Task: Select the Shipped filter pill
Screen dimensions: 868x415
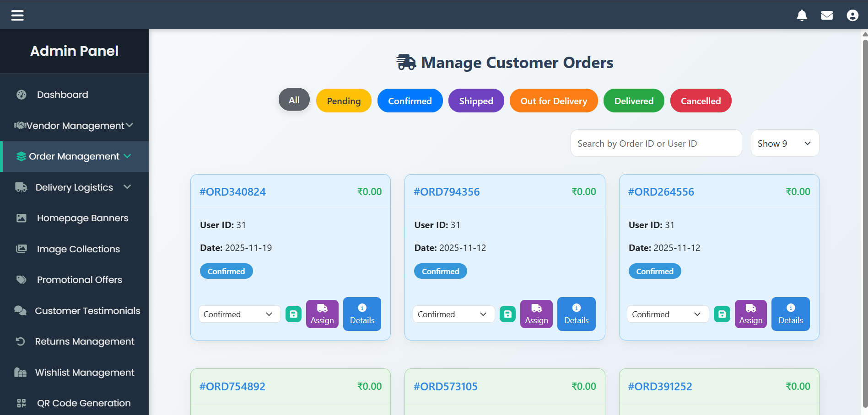Action: tap(476, 101)
